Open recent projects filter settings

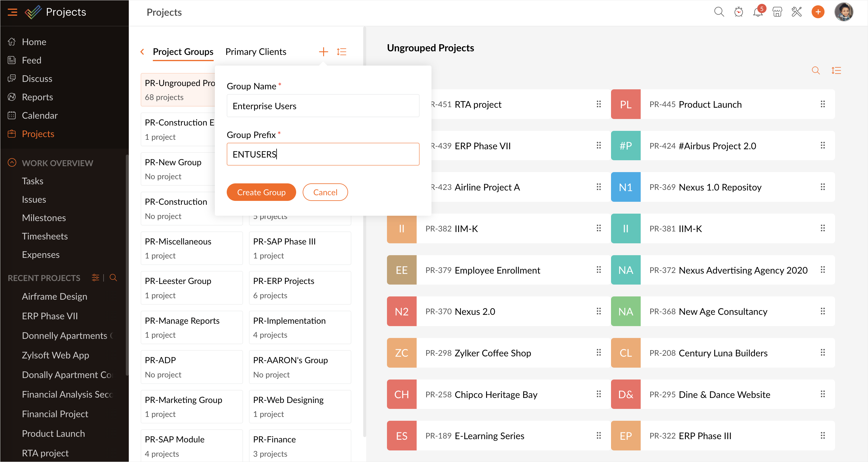(x=95, y=278)
